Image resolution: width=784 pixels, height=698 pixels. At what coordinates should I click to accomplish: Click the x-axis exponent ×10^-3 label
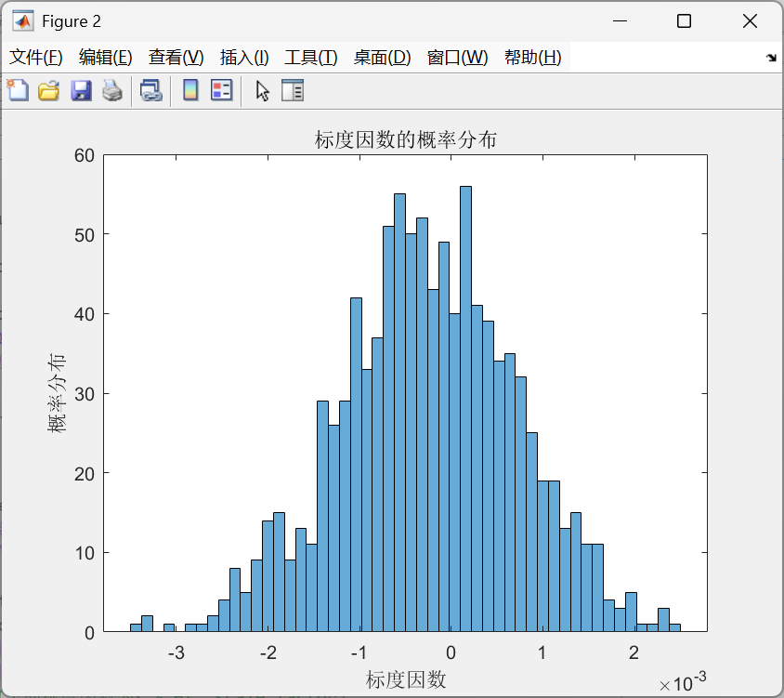tap(683, 682)
